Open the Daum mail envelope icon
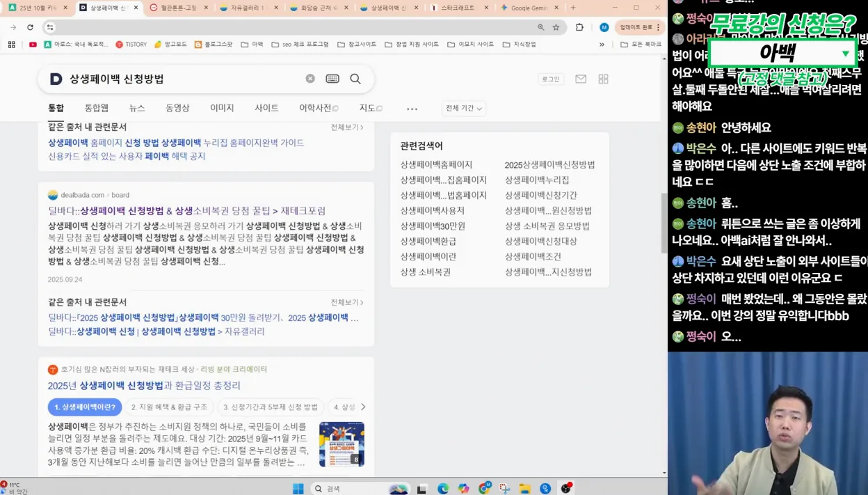The image size is (868, 495). (581, 79)
